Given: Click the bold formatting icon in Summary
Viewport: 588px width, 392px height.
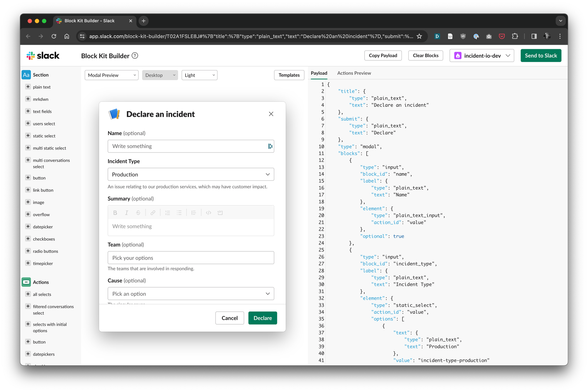Looking at the screenshot, I should coord(115,213).
